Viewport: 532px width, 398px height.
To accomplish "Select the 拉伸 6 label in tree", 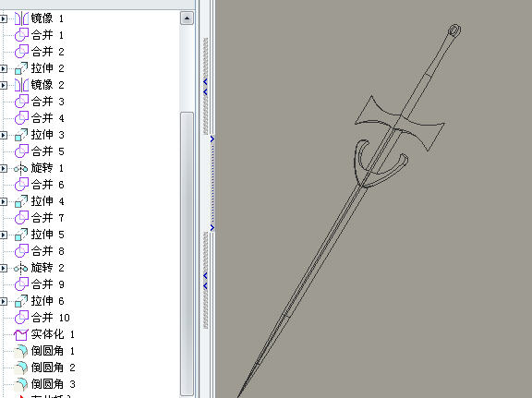I will point(47,301).
